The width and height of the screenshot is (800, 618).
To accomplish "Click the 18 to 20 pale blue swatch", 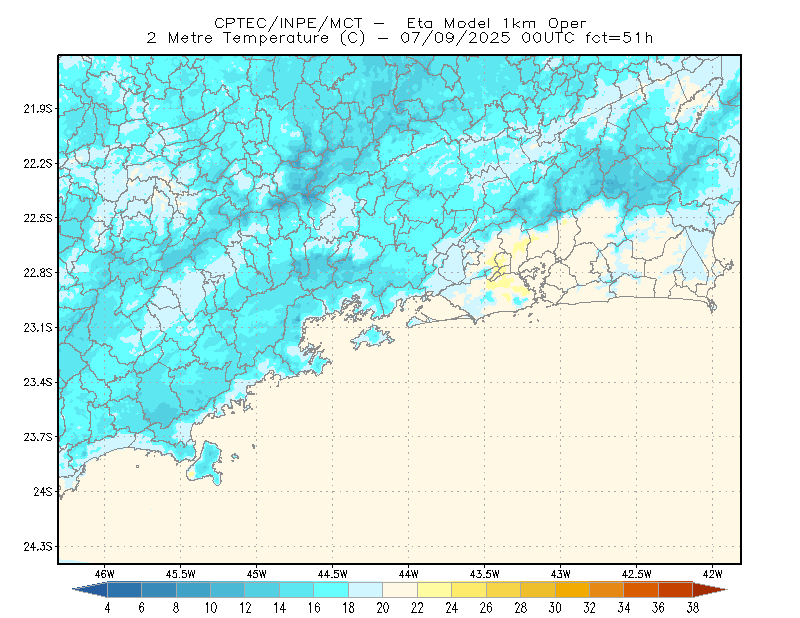I will [x=366, y=590].
